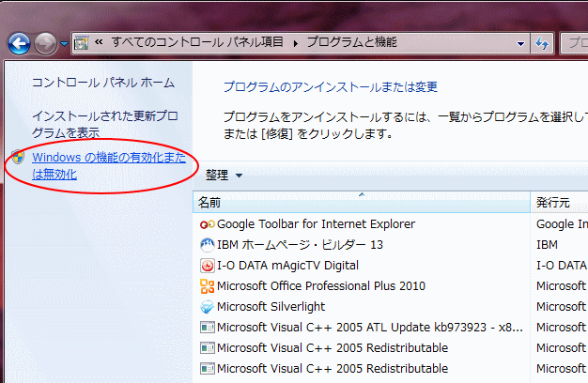Click the shield icon beside Windows の機能
588x383 pixels.
click(x=18, y=157)
